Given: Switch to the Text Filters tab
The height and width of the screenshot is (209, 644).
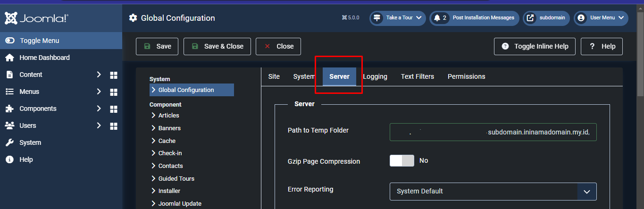Looking at the screenshot, I should [x=418, y=76].
